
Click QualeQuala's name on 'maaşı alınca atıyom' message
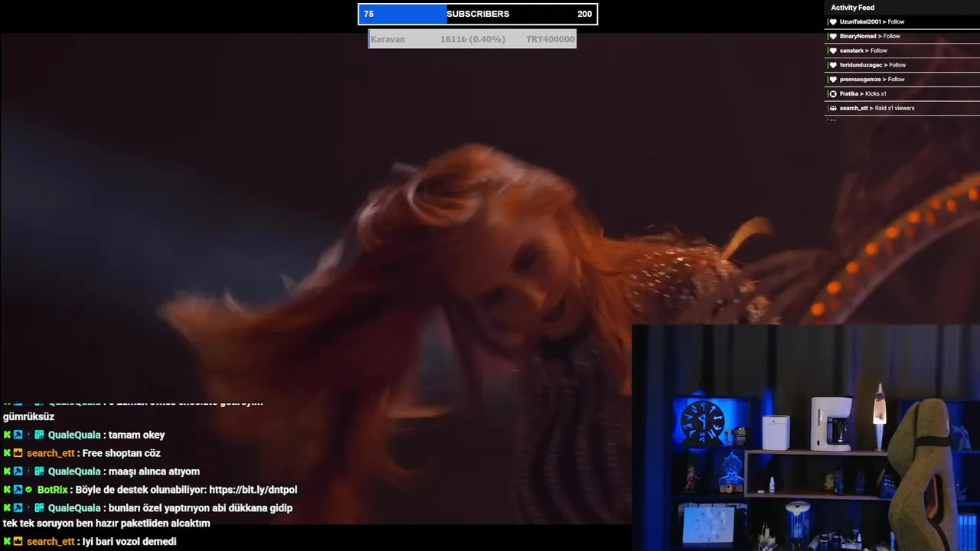pos(74,471)
